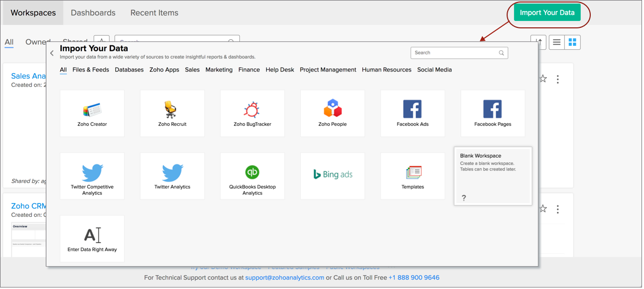Switch to grid view of workspaces
This screenshot has width=644, height=289.
572,42
